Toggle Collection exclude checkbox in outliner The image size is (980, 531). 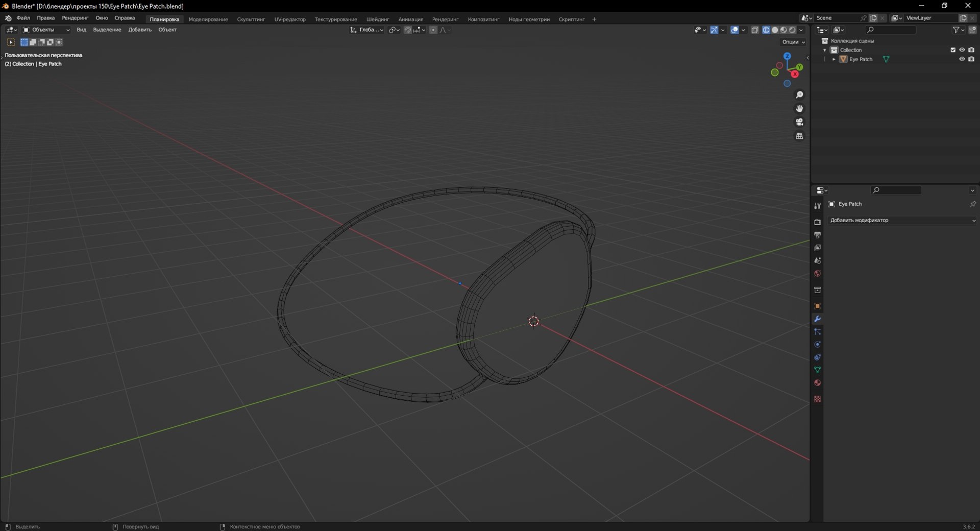tap(953, 50)
